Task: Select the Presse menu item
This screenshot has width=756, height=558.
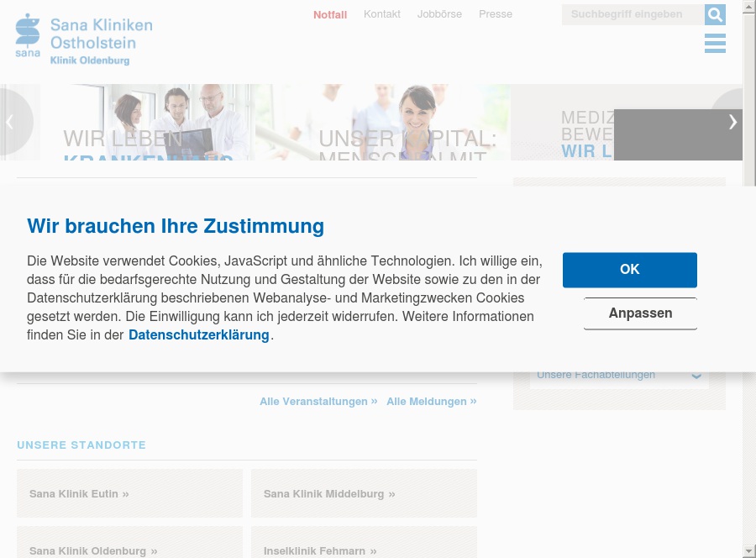Action: pyautogui.click(x=496, y=14)
